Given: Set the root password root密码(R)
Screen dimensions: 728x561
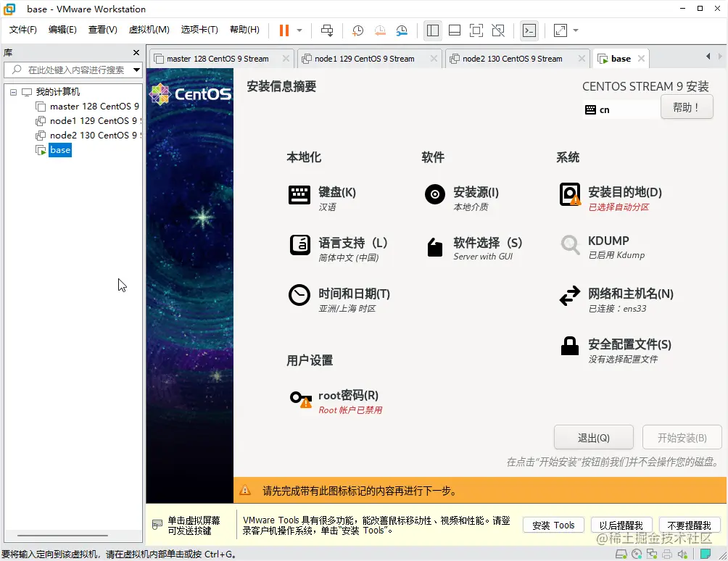Looking at the screenshot, I should 336,402.
